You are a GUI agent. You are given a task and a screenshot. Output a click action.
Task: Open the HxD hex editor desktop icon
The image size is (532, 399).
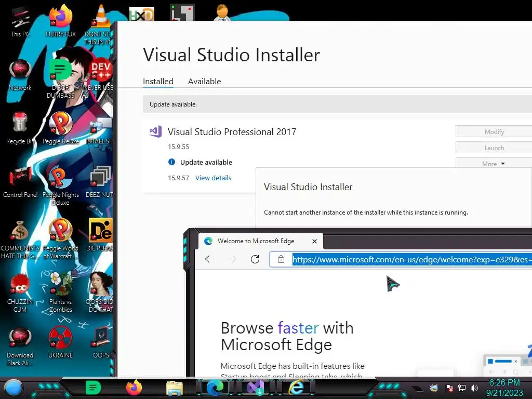click(141, 14)
